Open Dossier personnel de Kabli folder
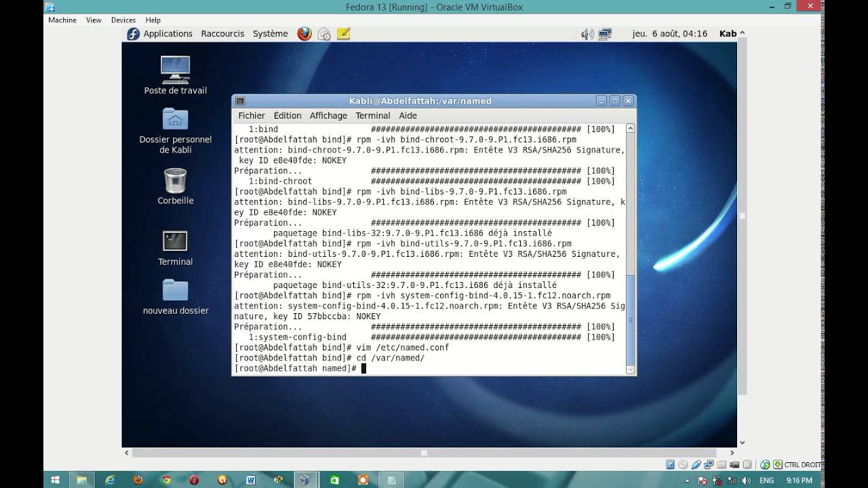The height and width of the screenshot is (488, 868). pos(175,130)
